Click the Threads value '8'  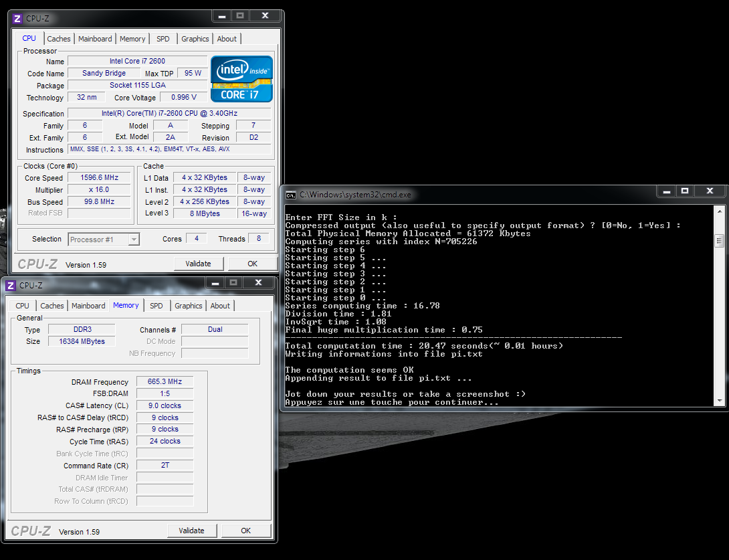pos(259,238)
